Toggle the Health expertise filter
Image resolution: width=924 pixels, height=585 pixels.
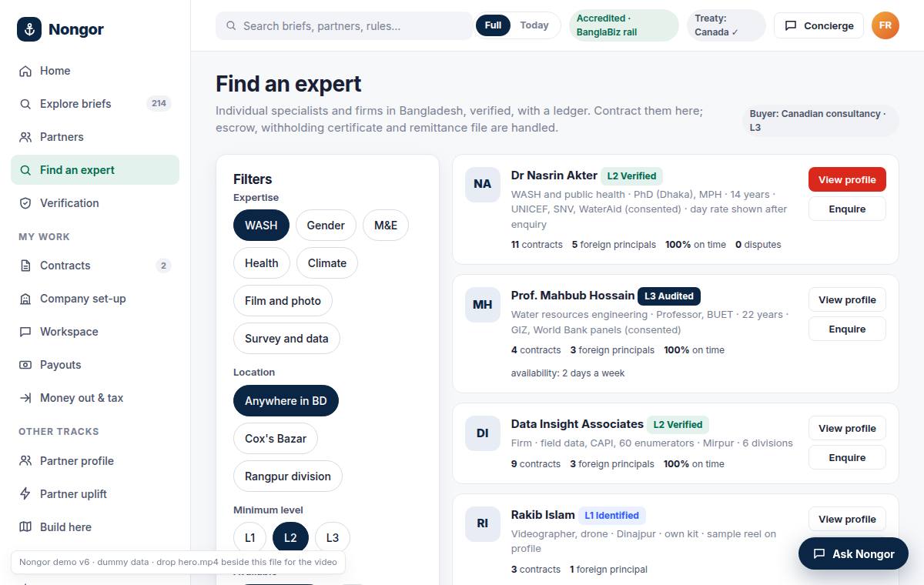pos(262,263)
